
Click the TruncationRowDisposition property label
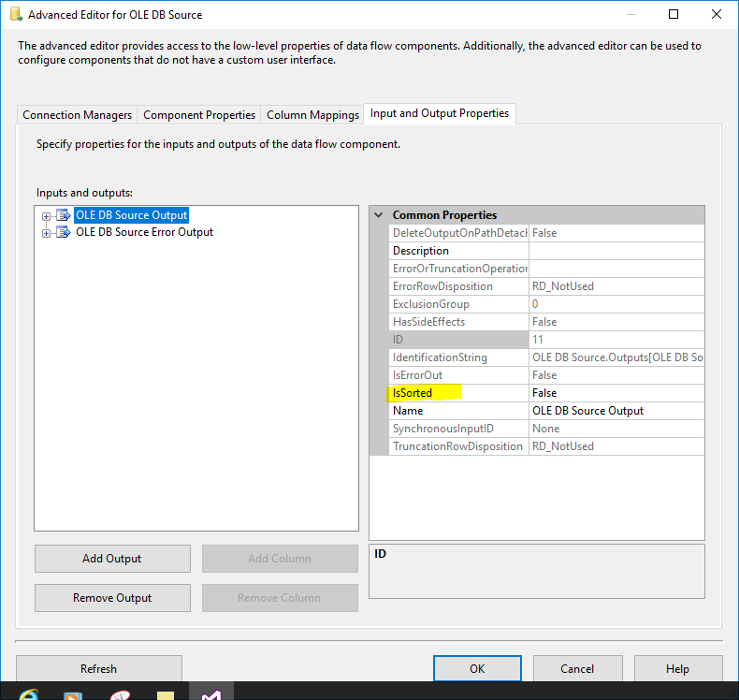(x=457, y=446)
